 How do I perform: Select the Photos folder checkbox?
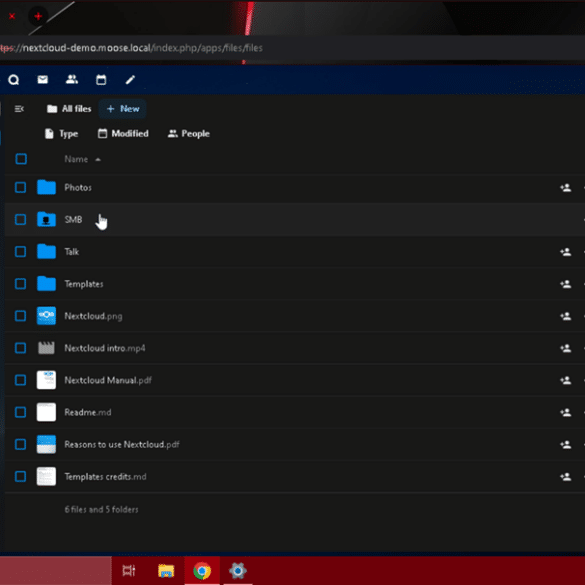[21, 187]
